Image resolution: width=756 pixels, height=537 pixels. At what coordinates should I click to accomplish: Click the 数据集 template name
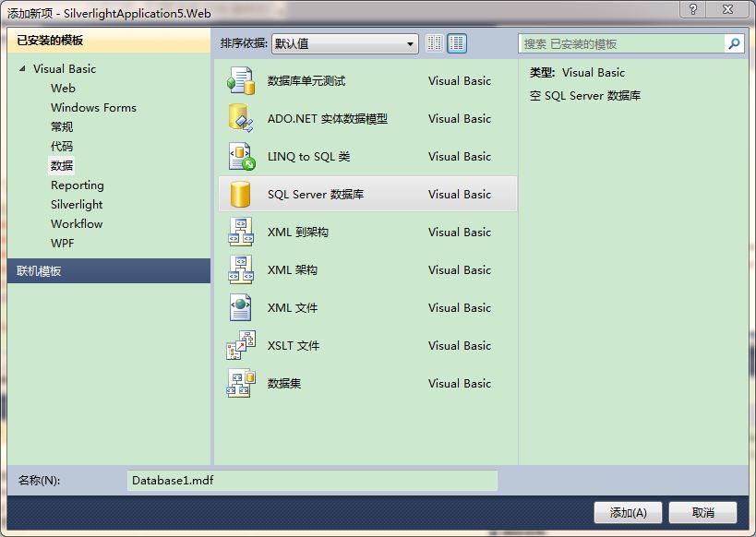point(284,384)
